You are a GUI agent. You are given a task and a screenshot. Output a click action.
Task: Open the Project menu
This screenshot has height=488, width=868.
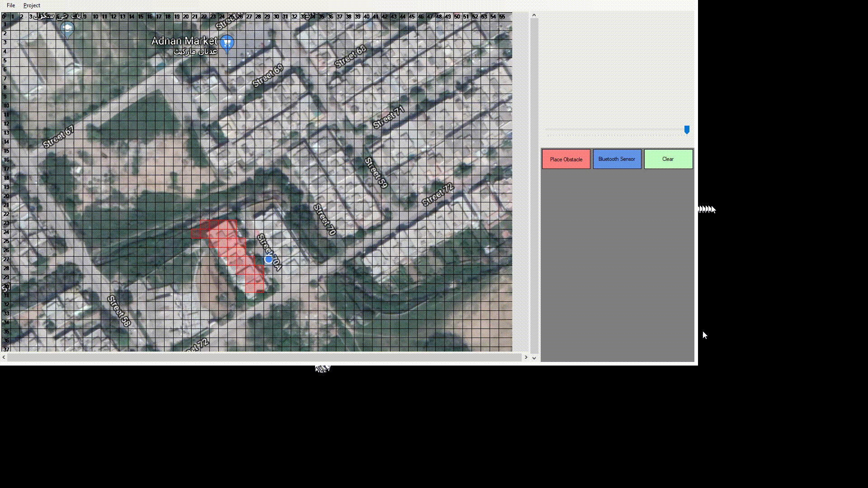[x=31, y=5]
